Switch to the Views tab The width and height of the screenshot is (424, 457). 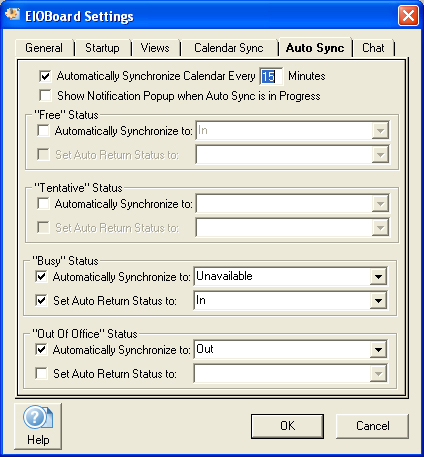click(155, 48)
